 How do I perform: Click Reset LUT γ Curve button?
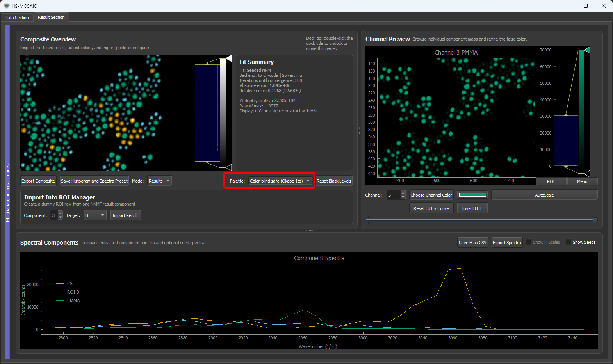[x=431, y=208]
